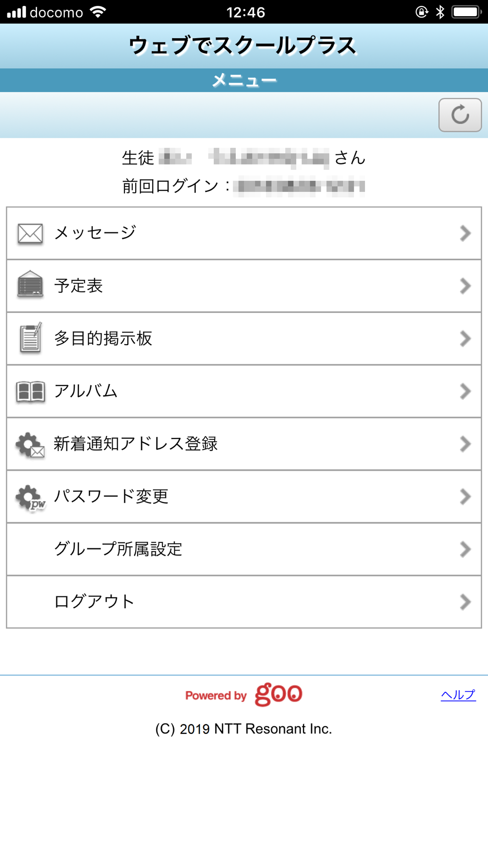This screenshot has width=488, height=868.
Task: Tap the ウェブでスクールプラス header title
Action: pyautogui.click(x=243, y=46)
